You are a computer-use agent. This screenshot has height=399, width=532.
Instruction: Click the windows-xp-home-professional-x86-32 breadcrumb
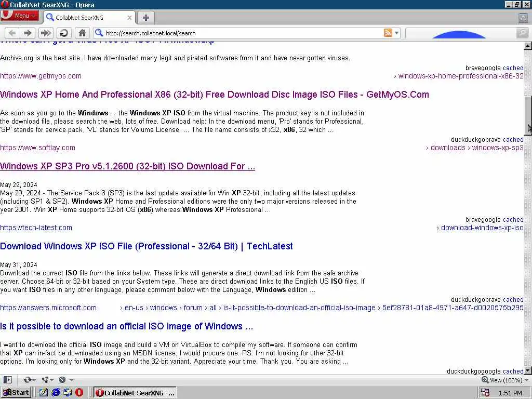click(x=461, y=76)
